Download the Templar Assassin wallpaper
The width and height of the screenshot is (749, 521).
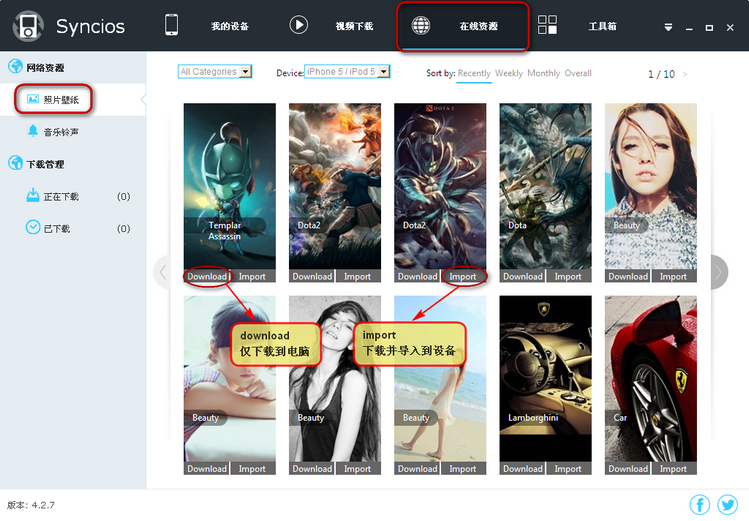pos(207,276)
